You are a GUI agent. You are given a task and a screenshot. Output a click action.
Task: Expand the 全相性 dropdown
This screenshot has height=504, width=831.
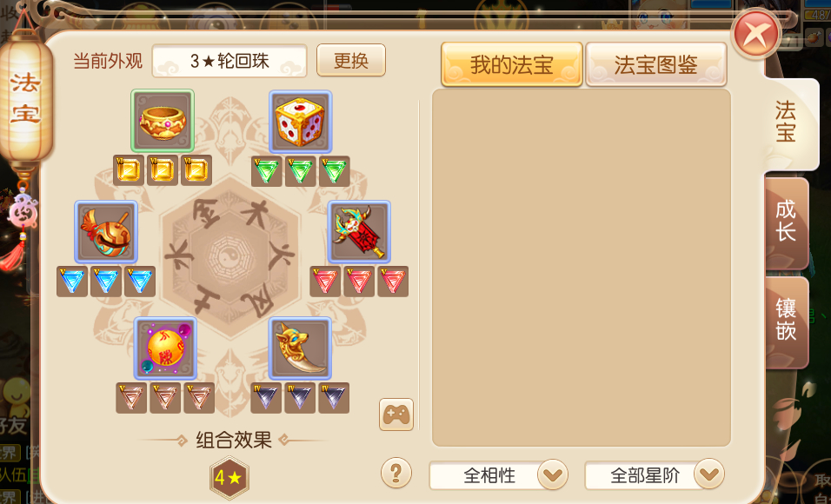[554, 474]
